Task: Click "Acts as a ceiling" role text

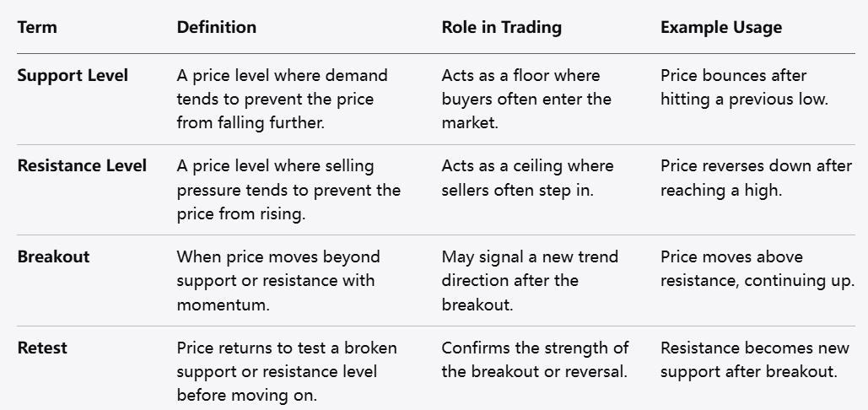Action: pos(527,177)
